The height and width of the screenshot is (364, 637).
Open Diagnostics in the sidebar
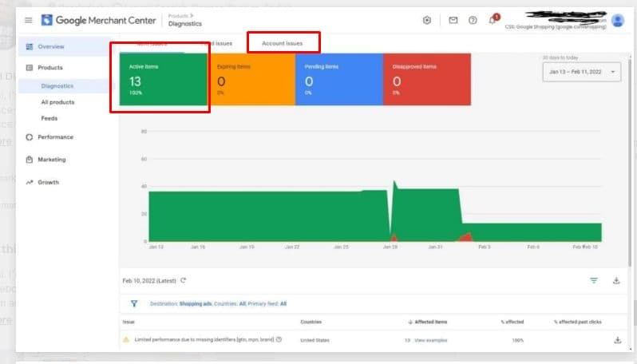point(57,86)
